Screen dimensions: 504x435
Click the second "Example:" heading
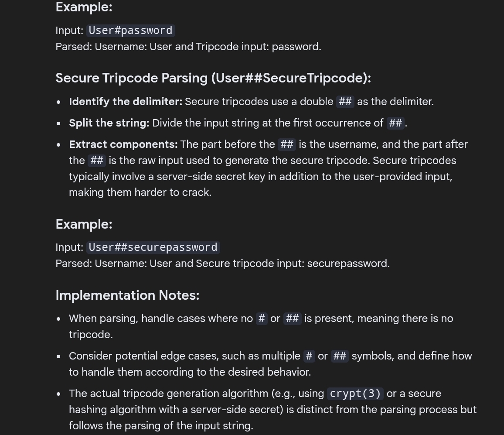point(84,224)
